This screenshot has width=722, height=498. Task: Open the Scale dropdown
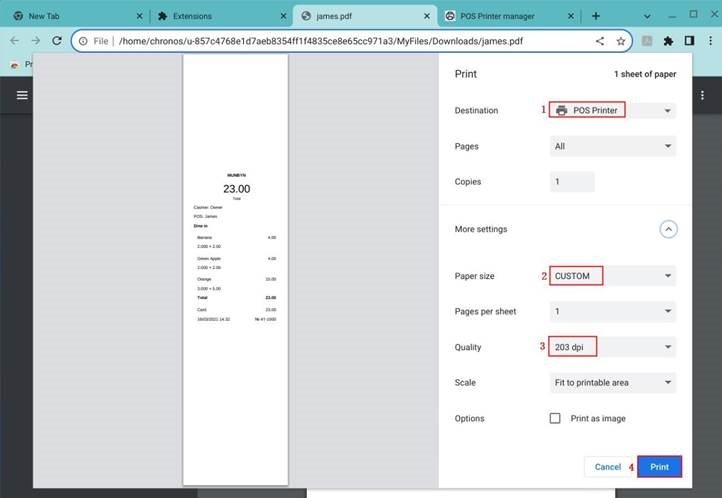tap(612, 382)
